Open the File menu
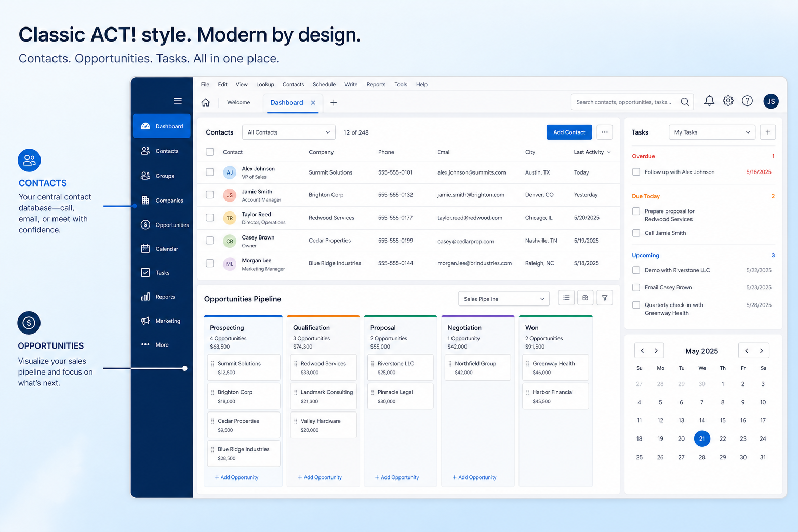The height and width of the screenshot is (532, 798). (205, 84)
